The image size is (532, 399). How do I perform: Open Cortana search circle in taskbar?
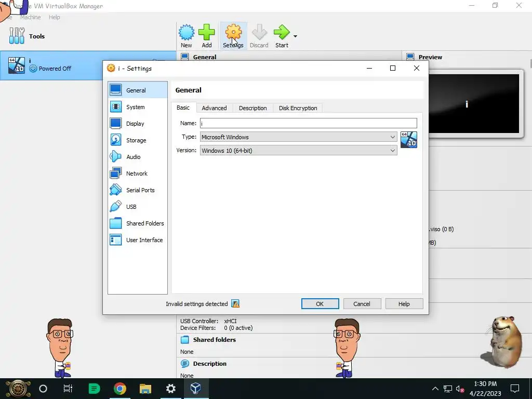43,389
